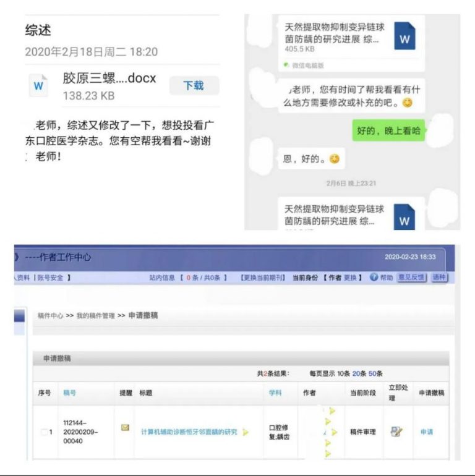Image resolution: width=475 pixels, height=476 pixels.
Task: Click the blue 帮助 help icon
Action: pos(374,278)
